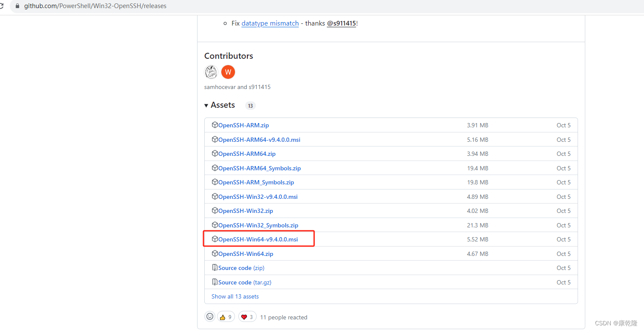Image resolution: width=644 pixels, height=330 pixels.
Task: Click file icon beside Source code (zip)
Action: (215, 268)
